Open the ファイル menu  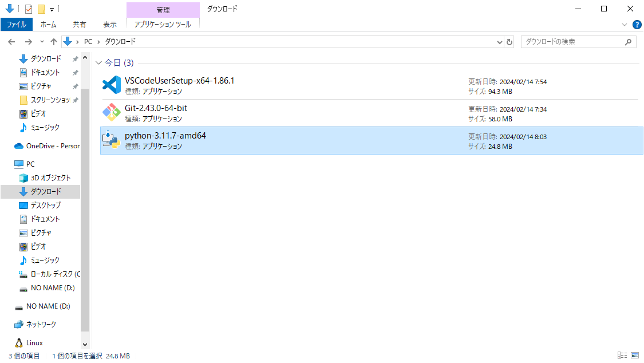pos(17,25)
